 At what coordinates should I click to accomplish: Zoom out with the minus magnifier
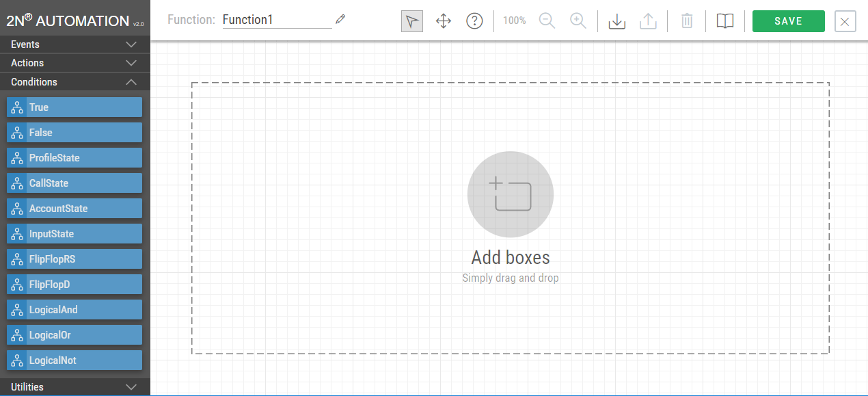[x=547, y=21]
